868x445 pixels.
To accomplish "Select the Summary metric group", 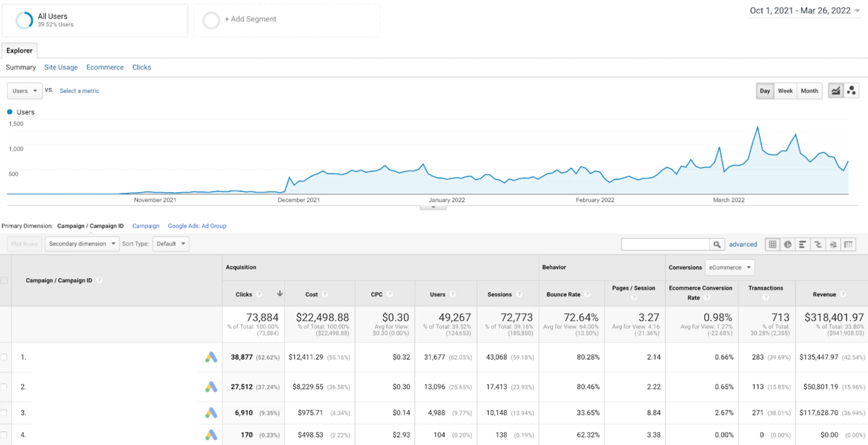I will (x=21, y=67).
